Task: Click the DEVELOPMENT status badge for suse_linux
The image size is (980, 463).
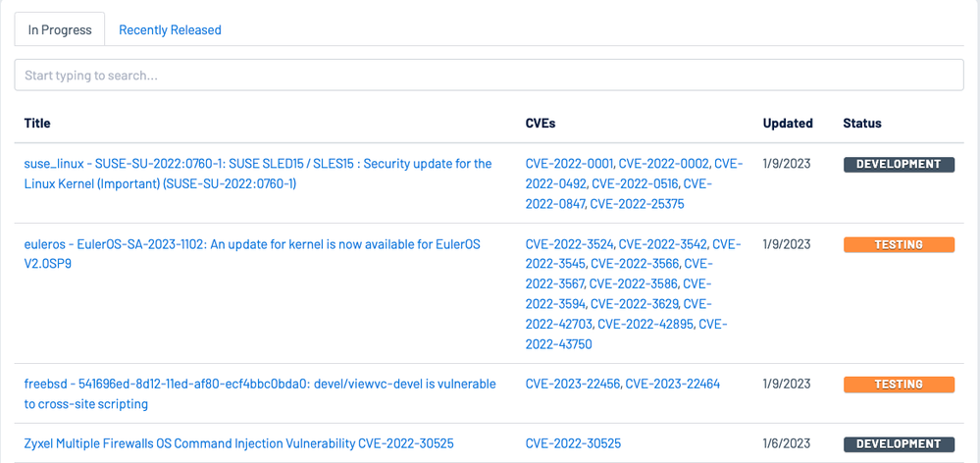Action: [899, 164]
